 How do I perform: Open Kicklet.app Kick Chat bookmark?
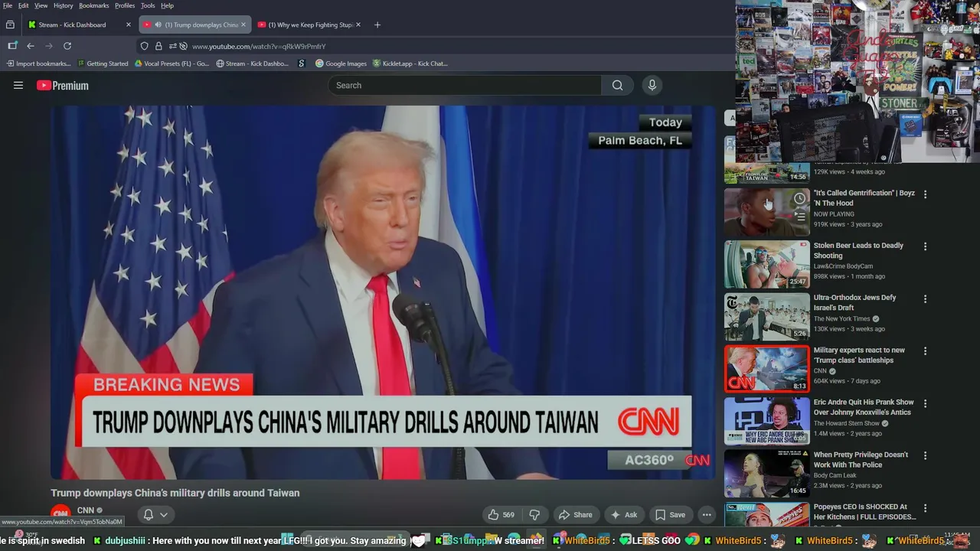(x=410, y=64)
